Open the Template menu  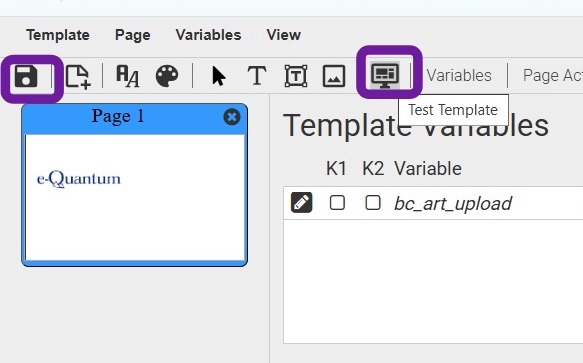pos(58,35)
